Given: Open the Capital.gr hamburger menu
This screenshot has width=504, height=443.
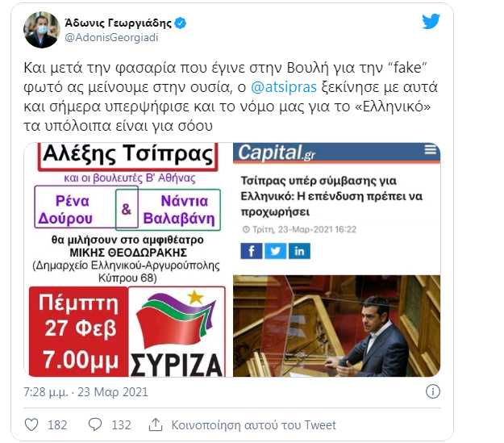Looking at the screenshot, I should pyautogui.click(x=431, y=149).
